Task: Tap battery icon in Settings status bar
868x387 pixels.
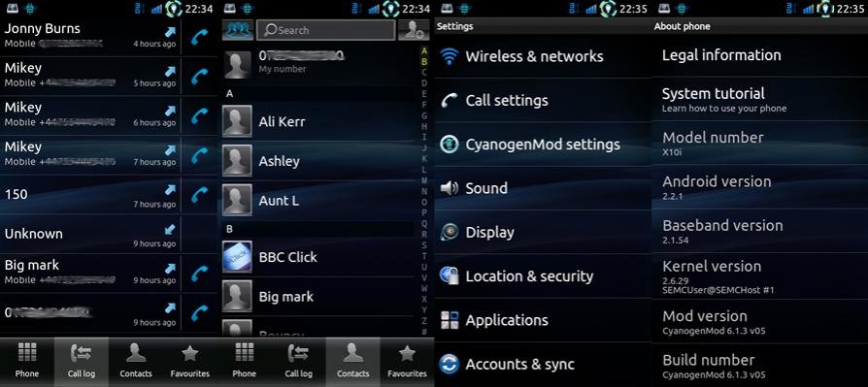Action: [x=608, y=9]
